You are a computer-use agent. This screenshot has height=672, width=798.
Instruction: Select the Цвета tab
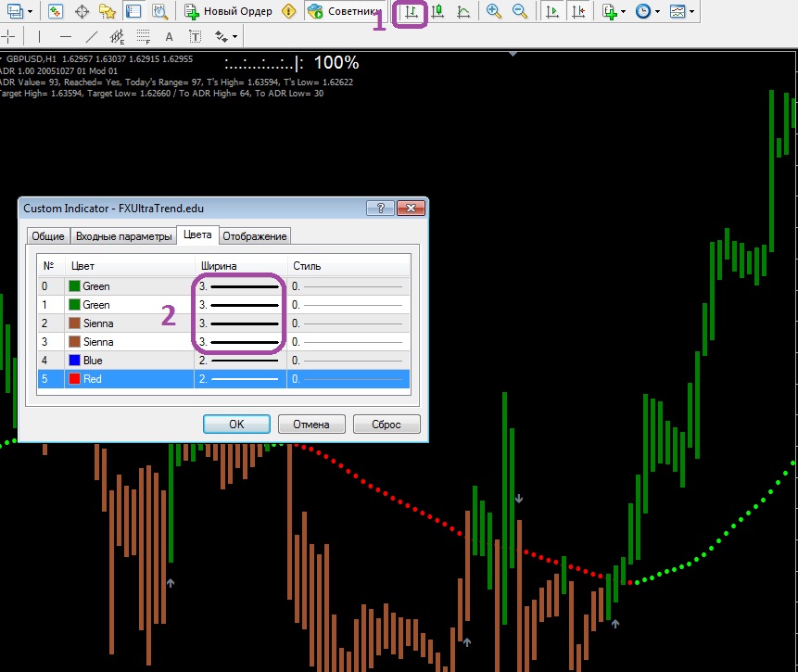(x=197, y=235)
